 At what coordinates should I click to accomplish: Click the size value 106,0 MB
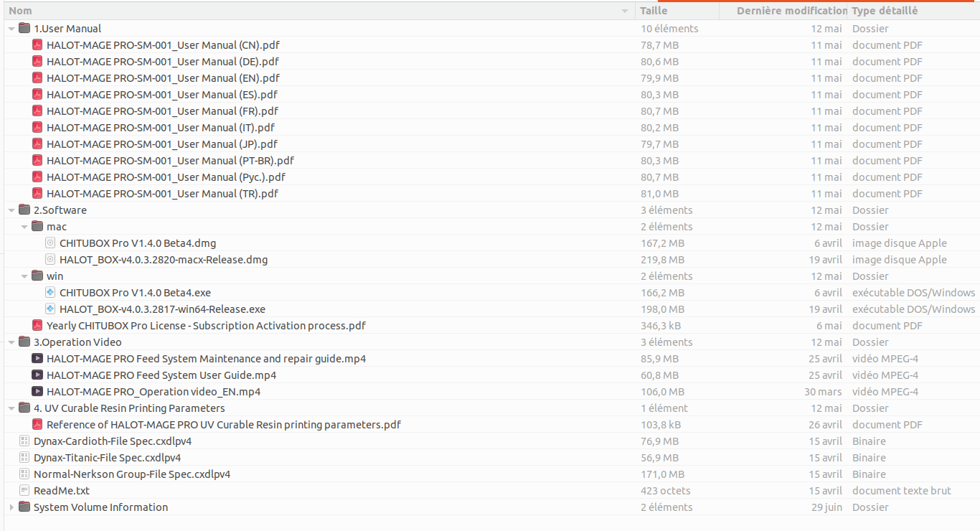pos(662,392)
